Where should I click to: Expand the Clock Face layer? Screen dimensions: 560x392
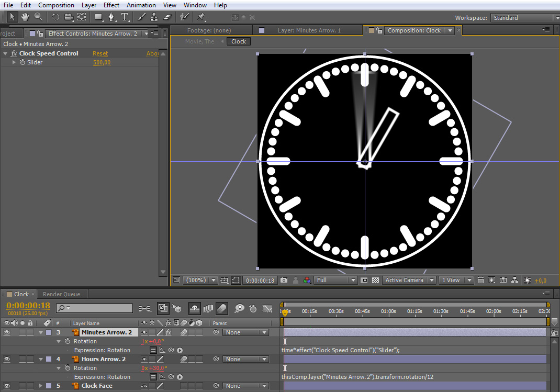click(x=41, y=386)
